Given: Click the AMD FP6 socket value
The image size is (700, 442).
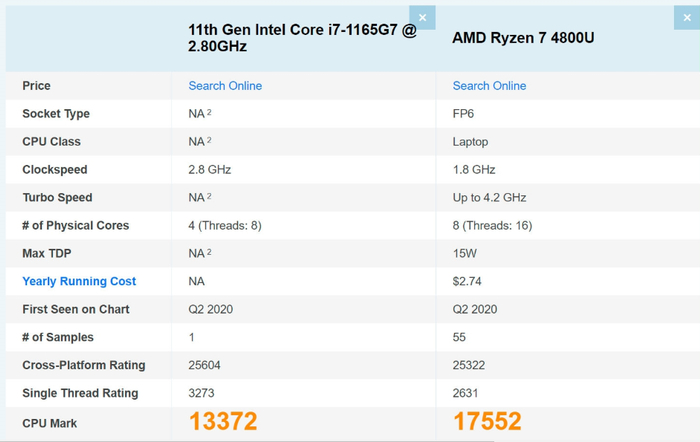Looking at the screenshot, I should pos(463,114).
